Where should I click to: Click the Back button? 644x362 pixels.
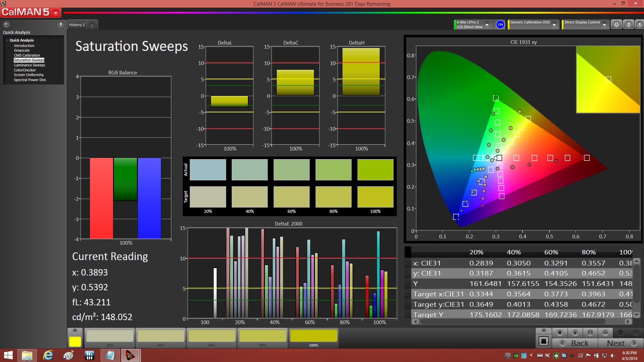pos(575,343)
